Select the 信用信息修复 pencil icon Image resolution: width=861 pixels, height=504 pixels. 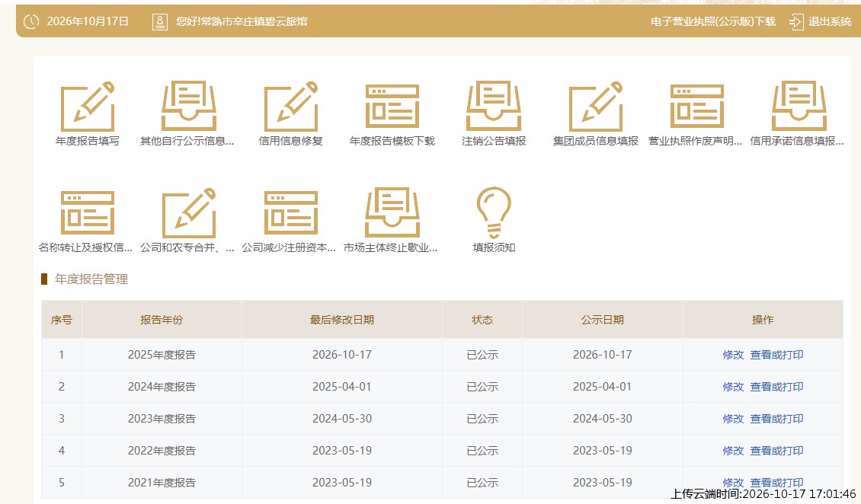pyautogui.click(x=290, y=107)
